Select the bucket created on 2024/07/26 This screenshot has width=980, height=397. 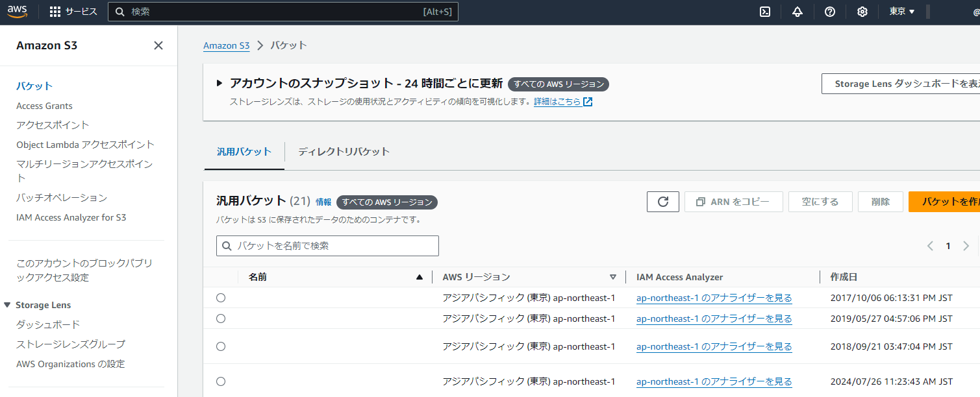tap(221, 381)
